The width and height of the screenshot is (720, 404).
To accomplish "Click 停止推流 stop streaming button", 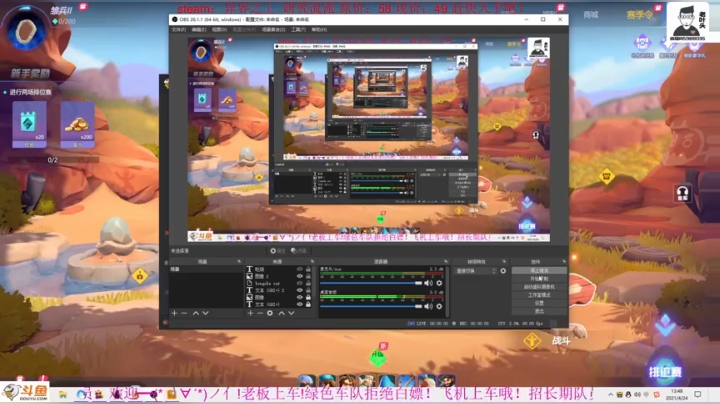I will 539,271.
